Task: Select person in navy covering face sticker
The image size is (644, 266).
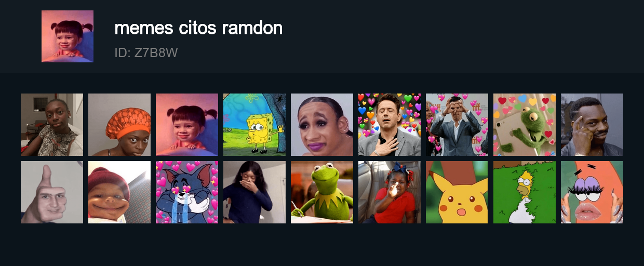Action: coord(254,192)
